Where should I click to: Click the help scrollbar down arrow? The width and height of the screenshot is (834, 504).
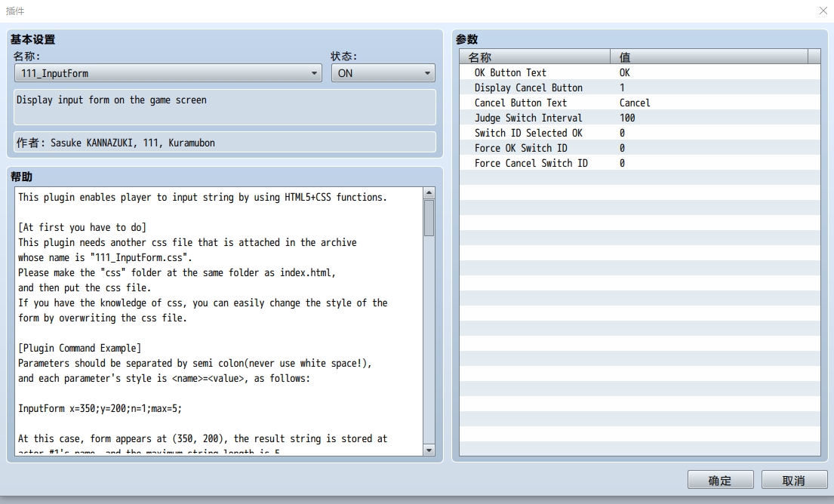pyautogui.click(x=429, y=450)
